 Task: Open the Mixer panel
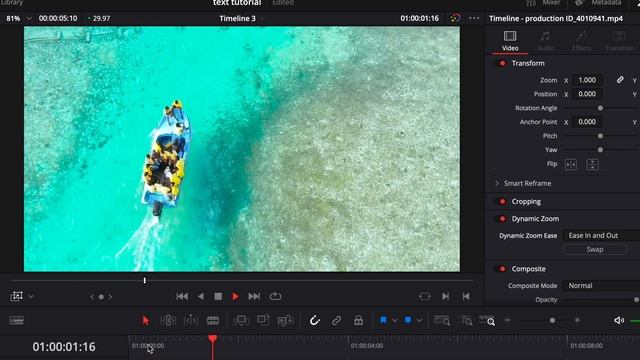pos(543,3)
